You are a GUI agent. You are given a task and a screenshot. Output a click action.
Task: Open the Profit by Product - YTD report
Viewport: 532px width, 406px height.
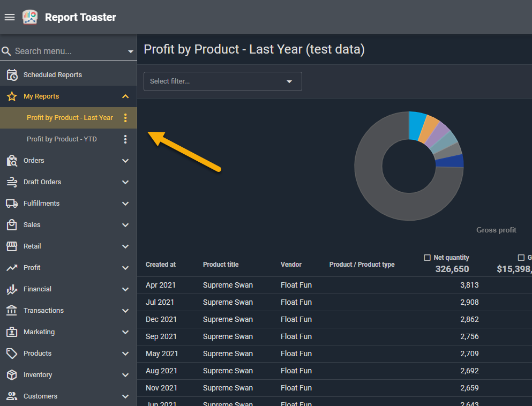[62, 139]
